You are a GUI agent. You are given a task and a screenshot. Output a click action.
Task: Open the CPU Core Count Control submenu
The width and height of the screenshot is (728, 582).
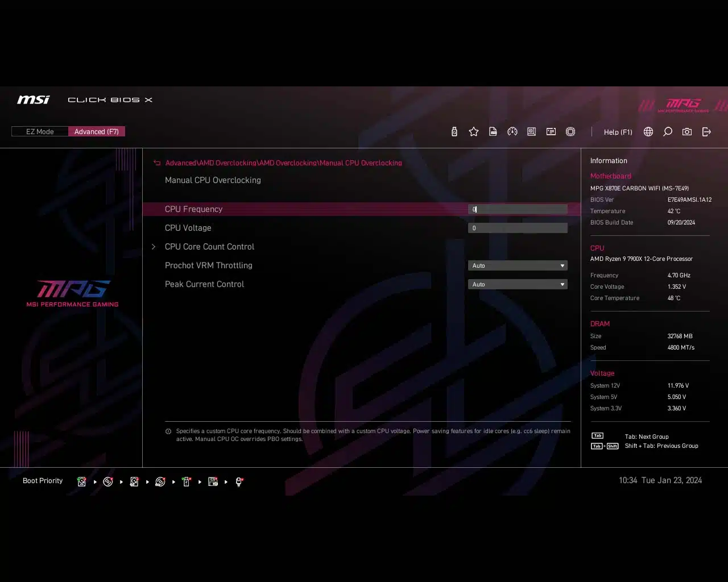click(x=209, y=247)
